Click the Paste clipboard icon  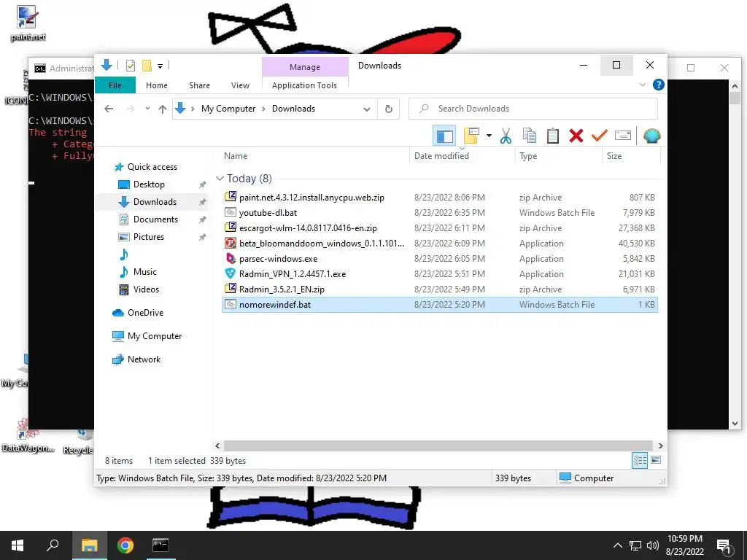point(553,136)
